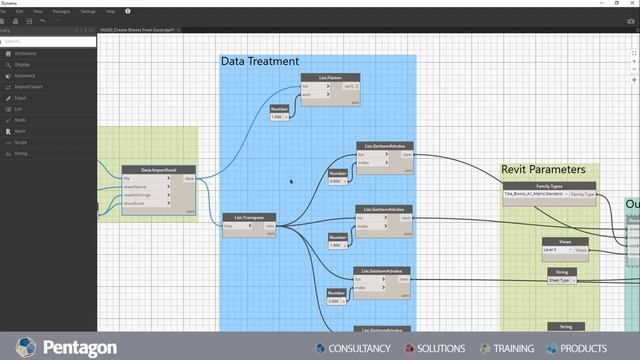Click the List category icon
The height and width of the screenshot is (360, 640).
click(8, 109)
